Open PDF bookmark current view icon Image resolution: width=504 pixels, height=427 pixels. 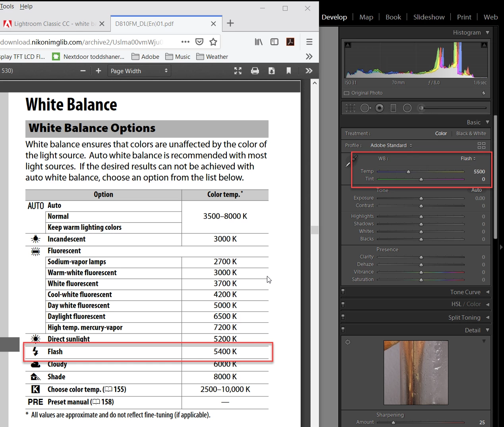[289, 71]
